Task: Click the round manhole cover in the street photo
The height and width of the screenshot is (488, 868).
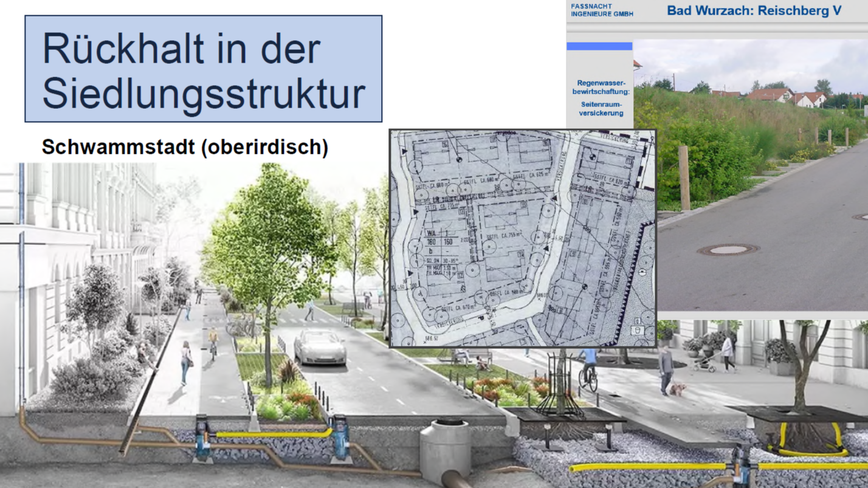Action: click(x=728, y=249)
